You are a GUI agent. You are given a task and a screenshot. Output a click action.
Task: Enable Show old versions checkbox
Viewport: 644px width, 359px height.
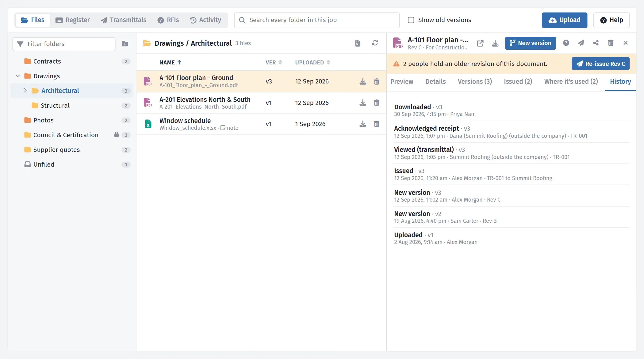pyautogui.click(x=411, y=20)
